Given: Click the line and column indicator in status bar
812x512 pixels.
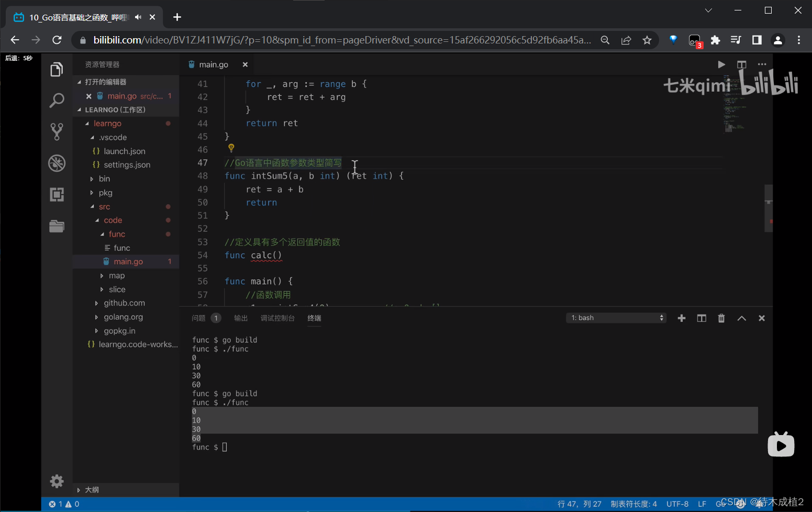Looking at the screenshot, I should point(579,504).
